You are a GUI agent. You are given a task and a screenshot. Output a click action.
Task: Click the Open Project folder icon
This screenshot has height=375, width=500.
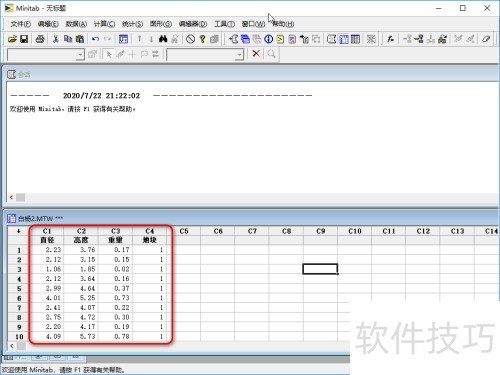tap(12, 39)
